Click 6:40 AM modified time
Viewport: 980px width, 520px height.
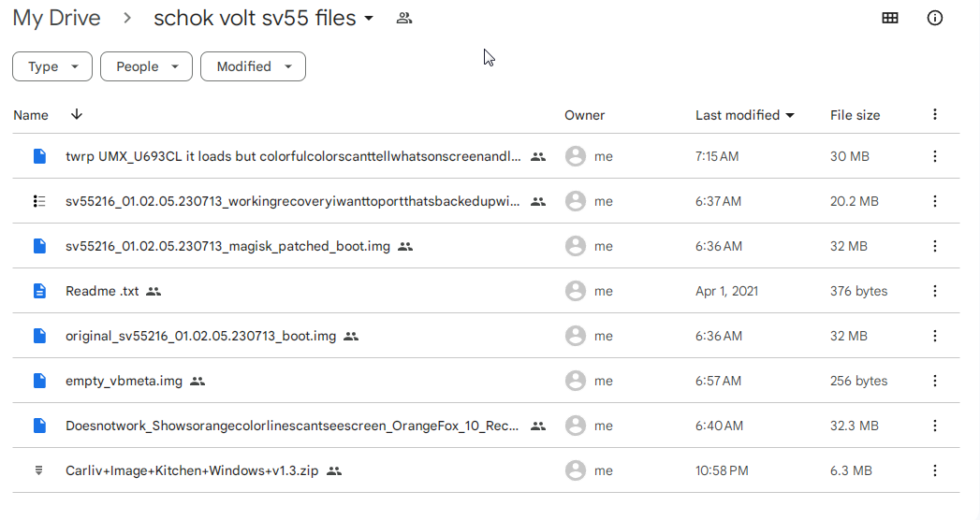(x=720, y=426)
